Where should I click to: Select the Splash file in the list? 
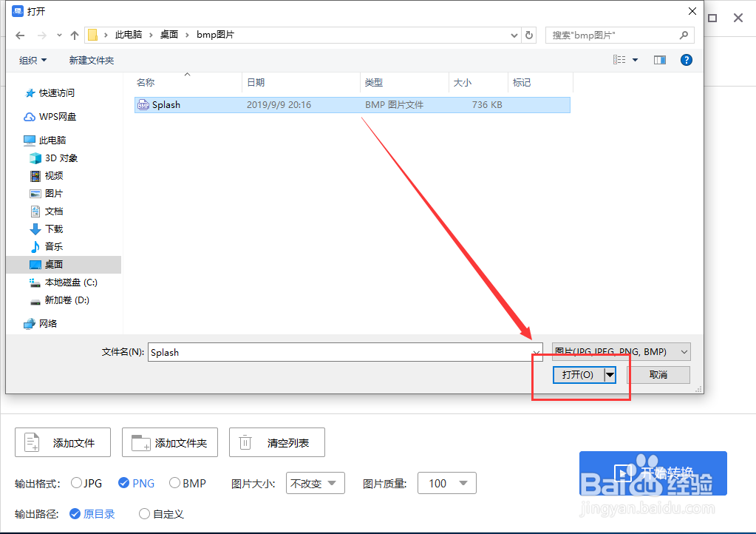167,104
